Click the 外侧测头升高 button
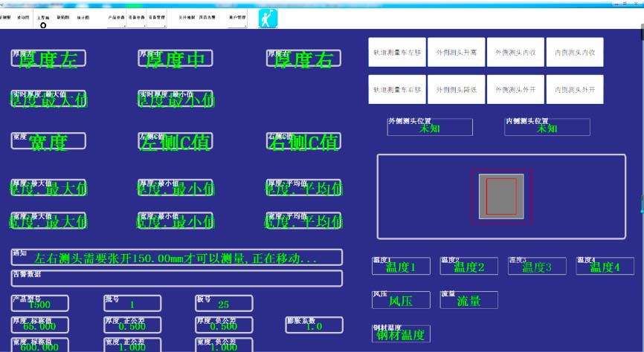The width and height of the screenshot is (644, 352). coord(456,53)
